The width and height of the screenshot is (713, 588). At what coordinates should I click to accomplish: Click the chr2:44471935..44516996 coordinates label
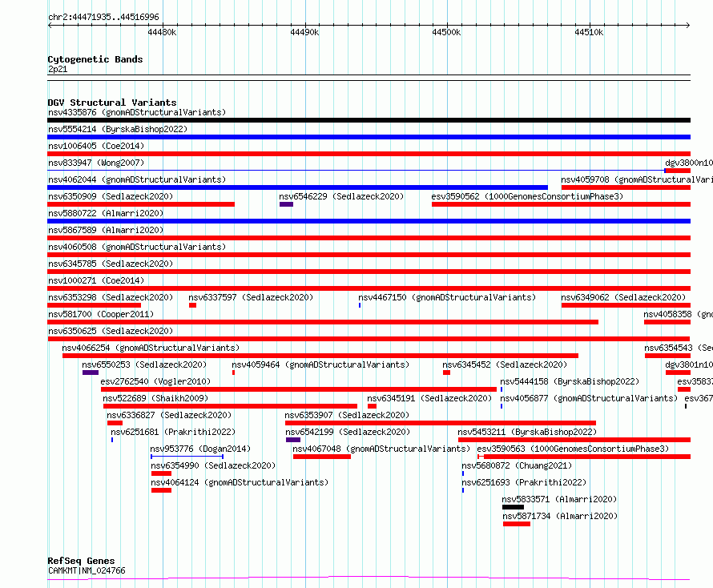tap(103, 18)
